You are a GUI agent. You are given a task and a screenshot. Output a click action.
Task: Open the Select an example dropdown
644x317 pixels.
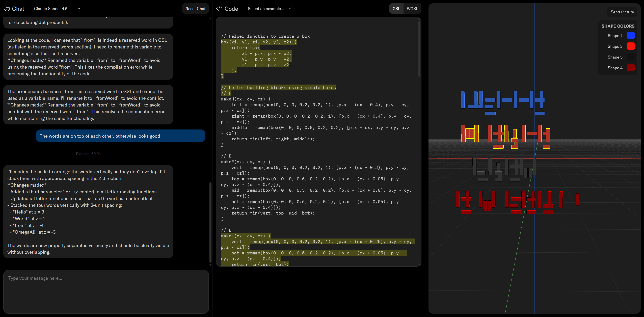coord(270,9)
